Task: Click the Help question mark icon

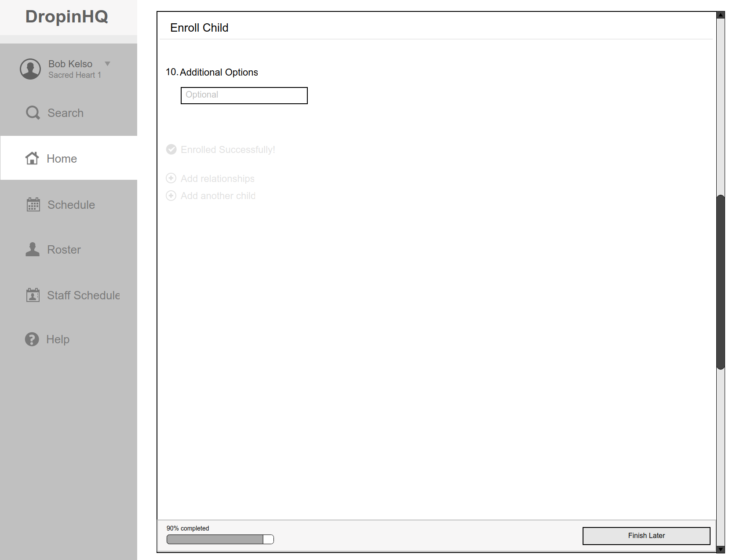Action: click(32, 339)
